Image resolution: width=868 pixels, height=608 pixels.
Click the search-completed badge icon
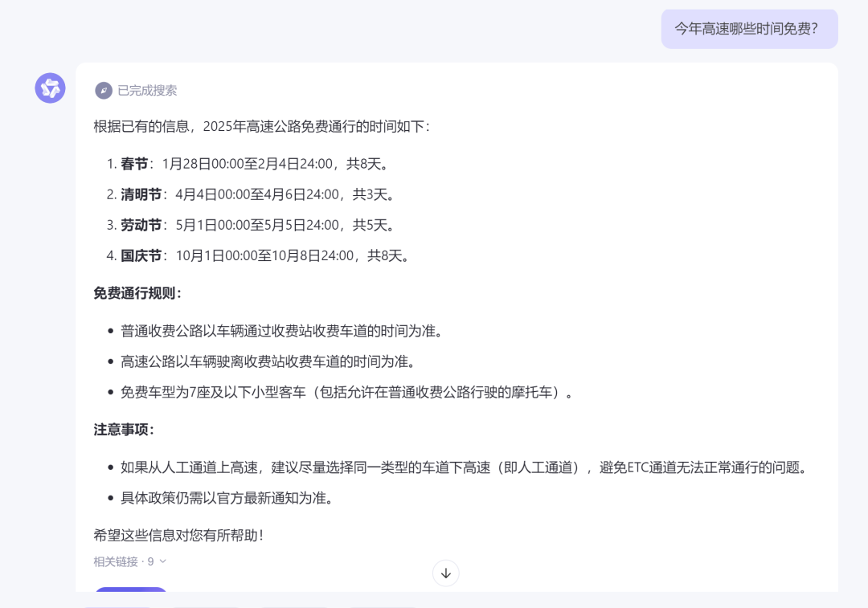pos(104,91)
